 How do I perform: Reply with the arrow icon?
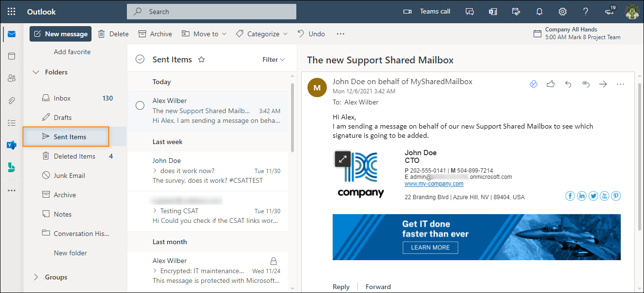[x=568, y=84]
